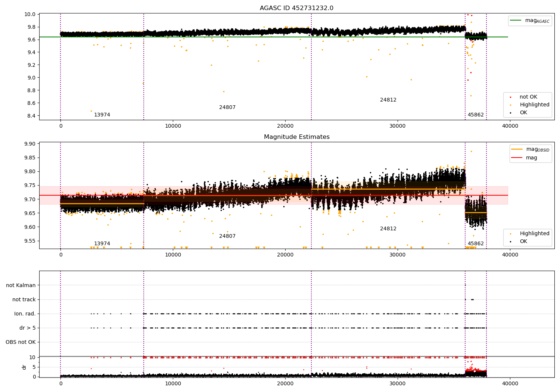Click the green line sample in mag AGASC legend
Screen dimensions: 560x392
pyautogui.click(x=516, y=21)
